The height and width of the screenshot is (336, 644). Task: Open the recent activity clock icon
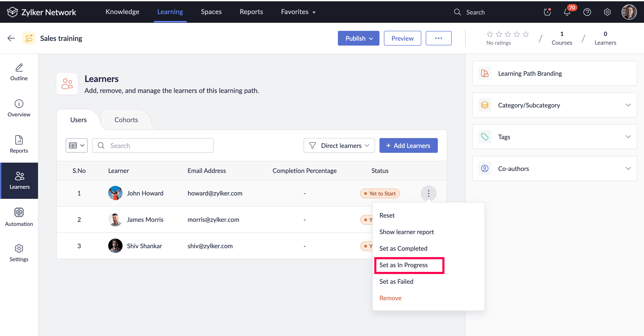547,12
